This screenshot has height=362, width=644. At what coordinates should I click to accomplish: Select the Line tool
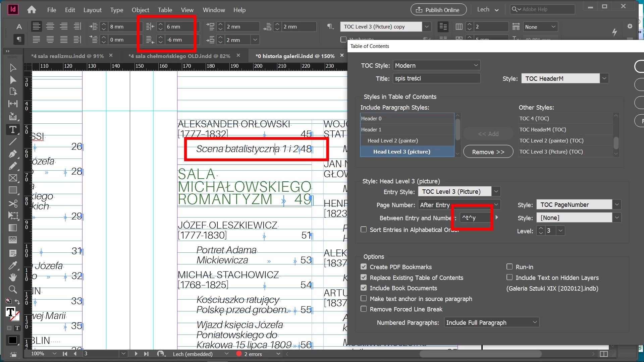click(13, 142)
